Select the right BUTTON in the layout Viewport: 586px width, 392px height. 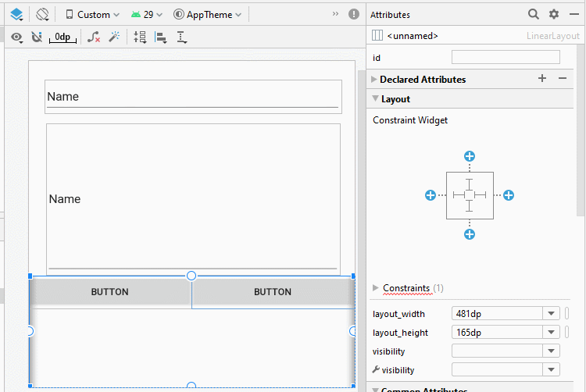point(273,292)
